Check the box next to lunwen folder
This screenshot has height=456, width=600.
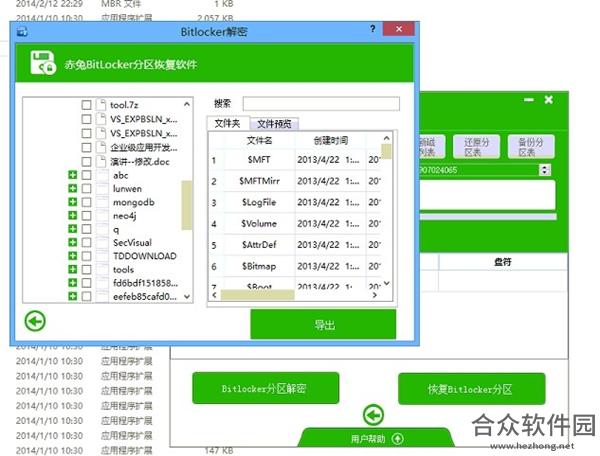(x=86, y=189)
